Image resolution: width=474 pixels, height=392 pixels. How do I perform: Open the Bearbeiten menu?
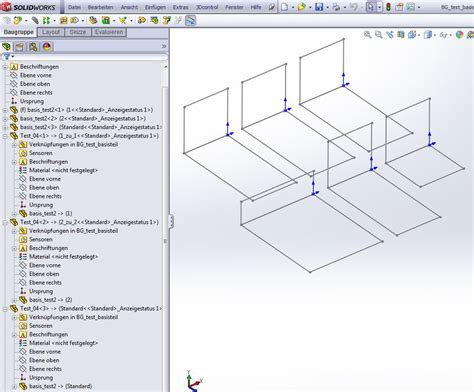click(x=100, y=7)
